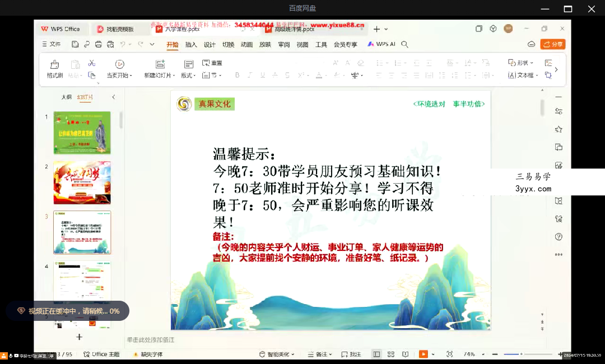The image size is (605, 364).
Task: Expand the ribbon overflow right arrow
Action: click(x=556, y=69)
